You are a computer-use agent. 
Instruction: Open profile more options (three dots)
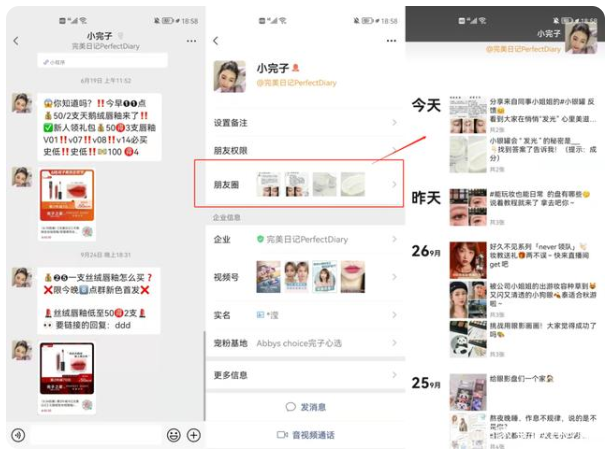click(391, 41)
